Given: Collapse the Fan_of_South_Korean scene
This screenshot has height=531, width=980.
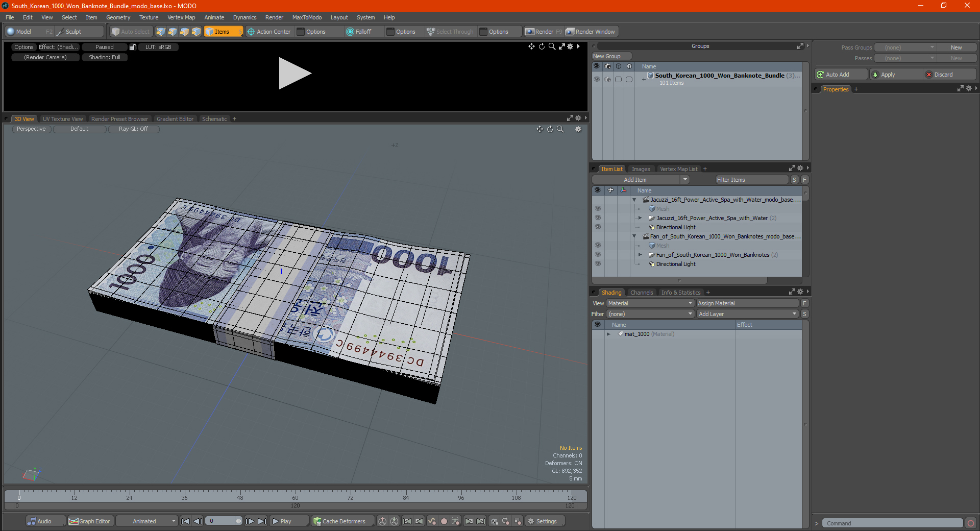Looking at the screenshot, I should 634,236.
